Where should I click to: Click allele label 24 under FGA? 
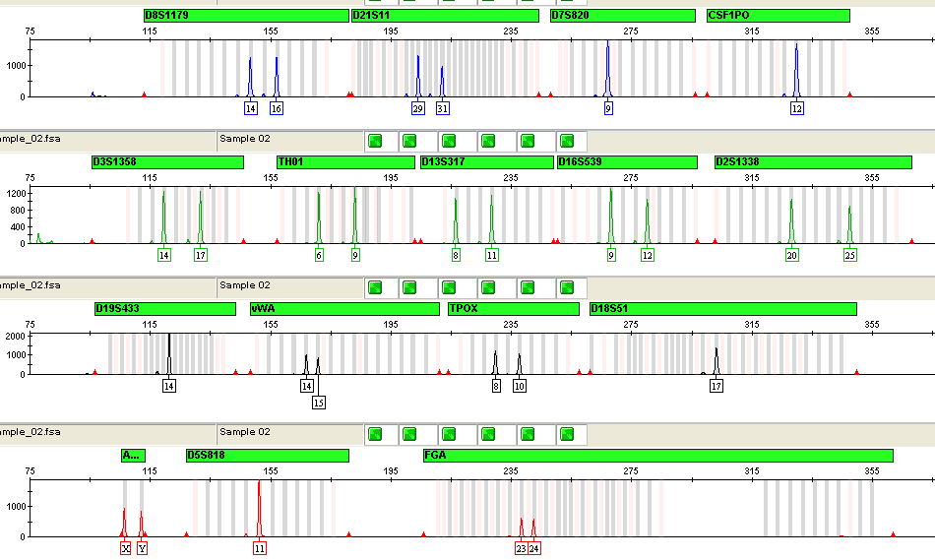tap(533, 548)
